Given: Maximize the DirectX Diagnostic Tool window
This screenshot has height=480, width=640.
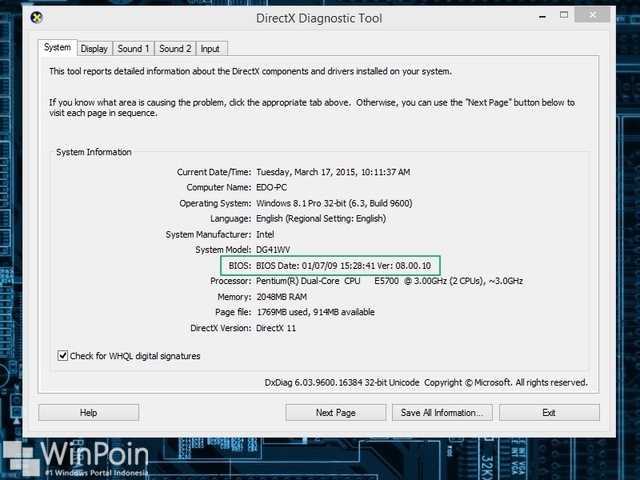Looking at the screenshot, I should pos(564,15).
